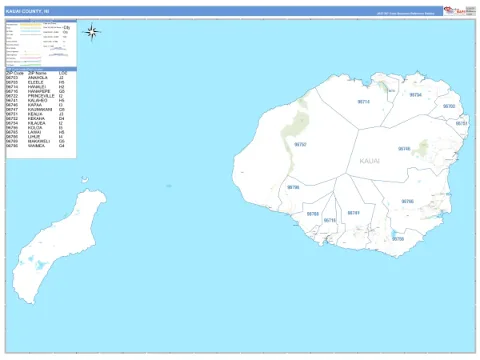Select LIHUE in the ZIP name list
480x360 pixels.
coord(34,137)
